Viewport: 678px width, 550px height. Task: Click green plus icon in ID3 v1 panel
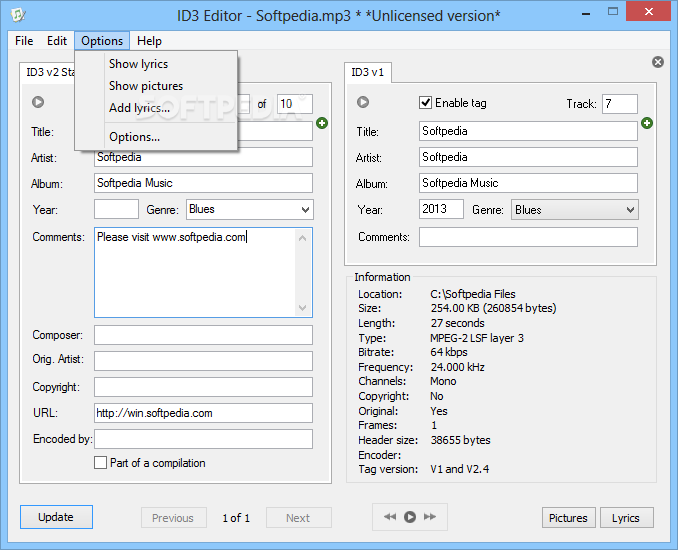click(x=647, y=123)
